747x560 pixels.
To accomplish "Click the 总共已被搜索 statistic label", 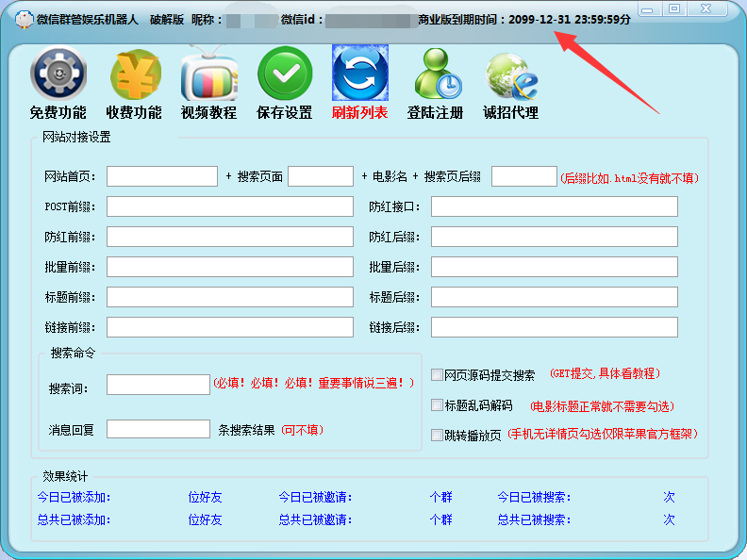I will (534, 519).
